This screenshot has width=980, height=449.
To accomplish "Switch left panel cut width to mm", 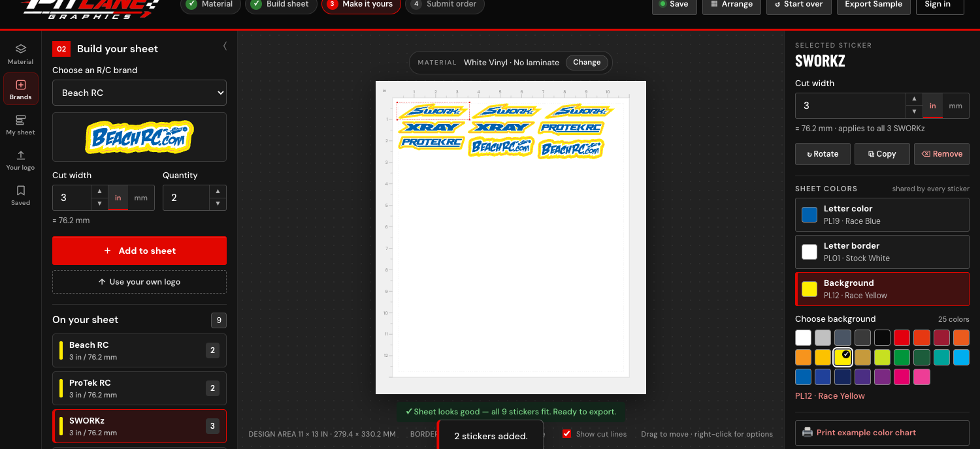I will (x=140, y=198).
